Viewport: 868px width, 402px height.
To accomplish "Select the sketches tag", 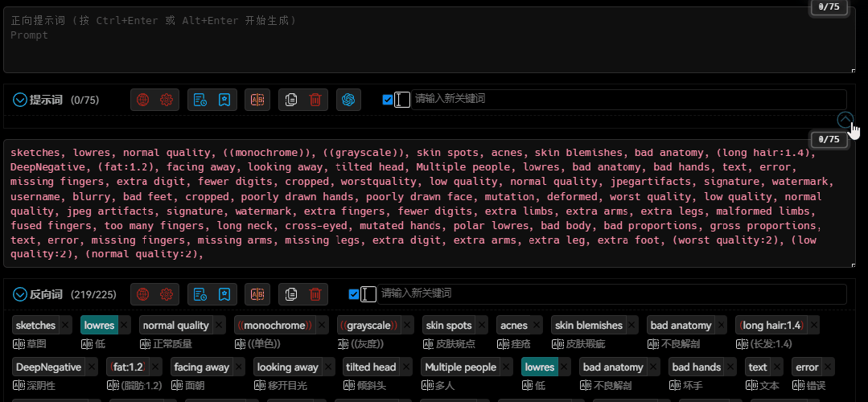I will coord(36,325).
